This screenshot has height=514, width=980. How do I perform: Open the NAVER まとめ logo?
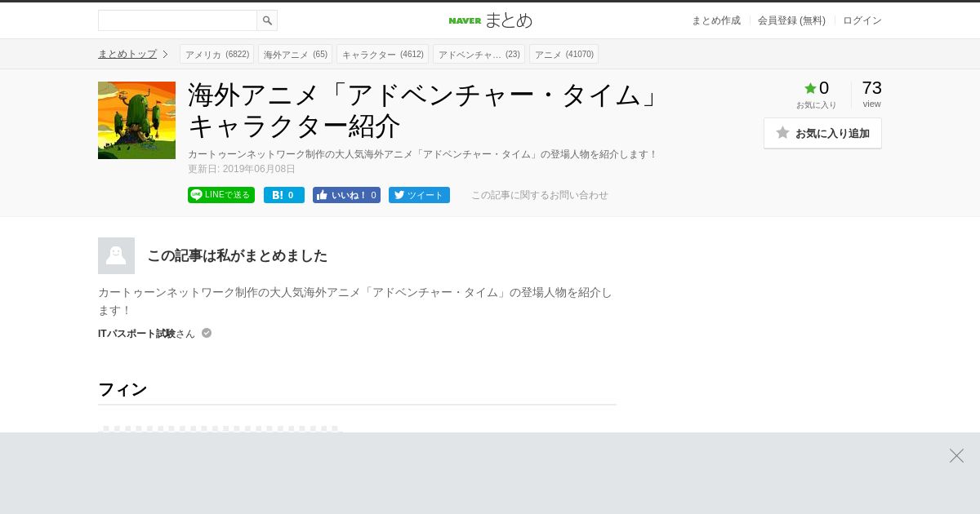(490, 20)
